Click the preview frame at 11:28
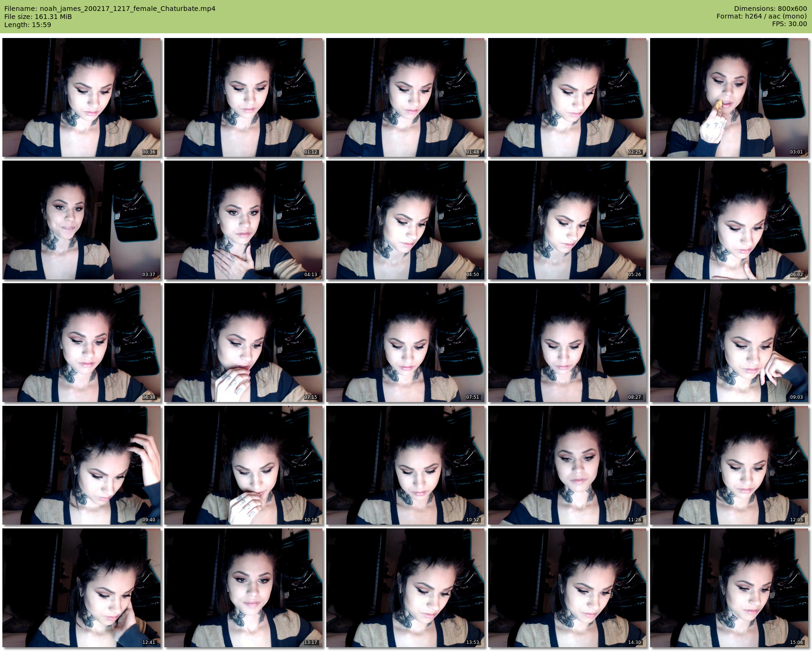 click(567, 465)
